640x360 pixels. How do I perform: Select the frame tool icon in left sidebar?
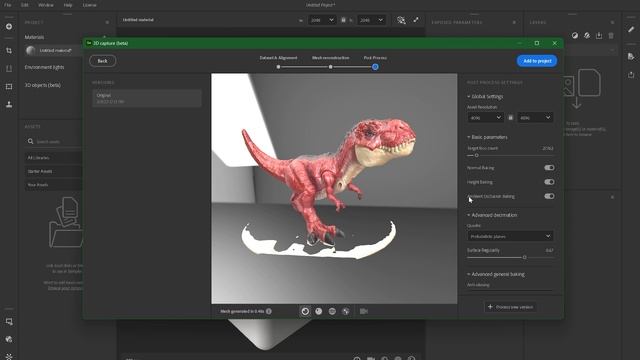click(9, 87)
